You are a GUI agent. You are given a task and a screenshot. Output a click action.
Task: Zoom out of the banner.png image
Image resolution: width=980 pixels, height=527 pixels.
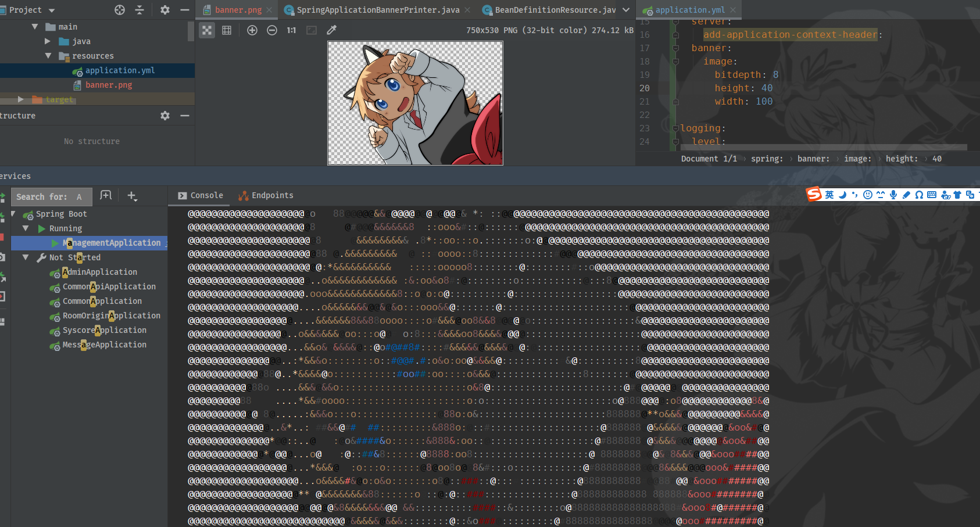pos(272,30)
